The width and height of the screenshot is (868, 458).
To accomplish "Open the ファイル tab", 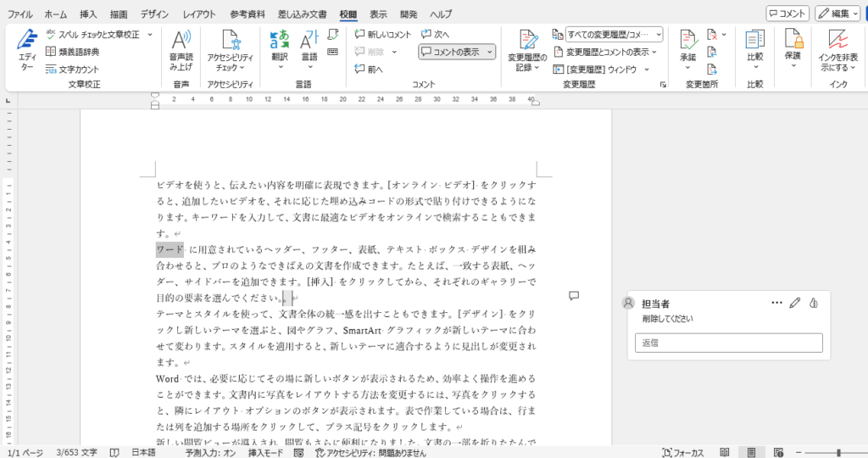I will coord(20,14).
